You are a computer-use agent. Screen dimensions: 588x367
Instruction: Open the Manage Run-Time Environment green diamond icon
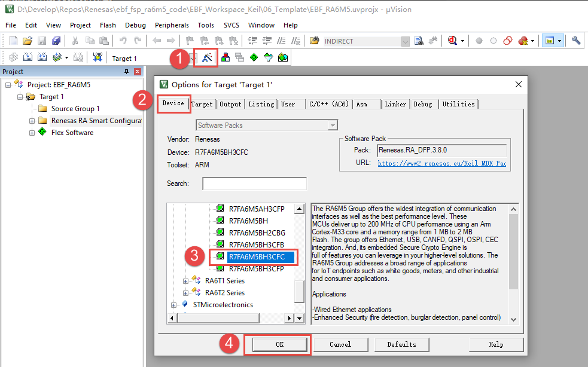click(x=254, y=57)
